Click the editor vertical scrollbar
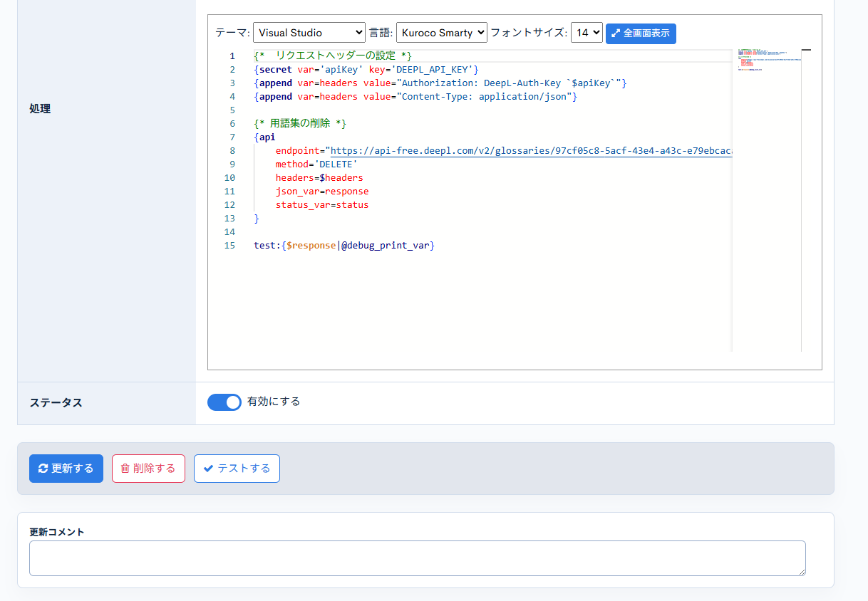 click(x=807, y=200)
